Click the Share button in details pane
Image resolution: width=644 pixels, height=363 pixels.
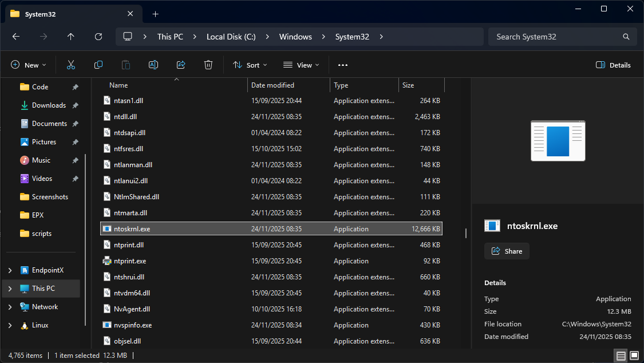click(507, 251)
